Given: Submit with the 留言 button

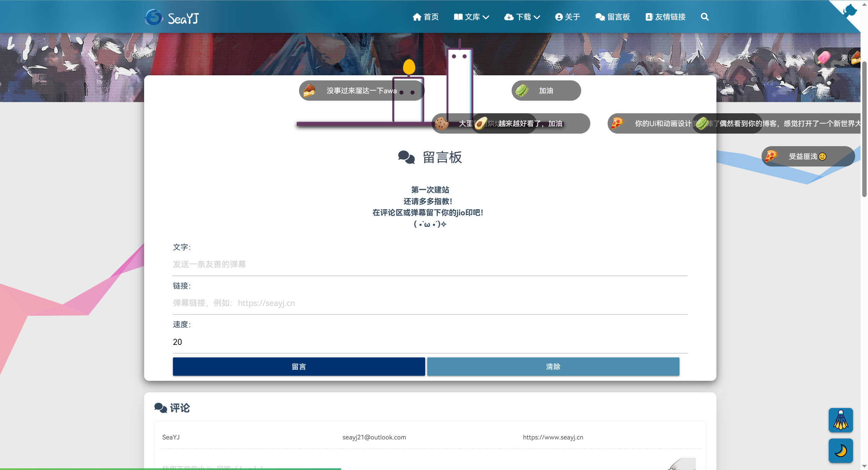Looking at the screenshot, I should (299, 367).
